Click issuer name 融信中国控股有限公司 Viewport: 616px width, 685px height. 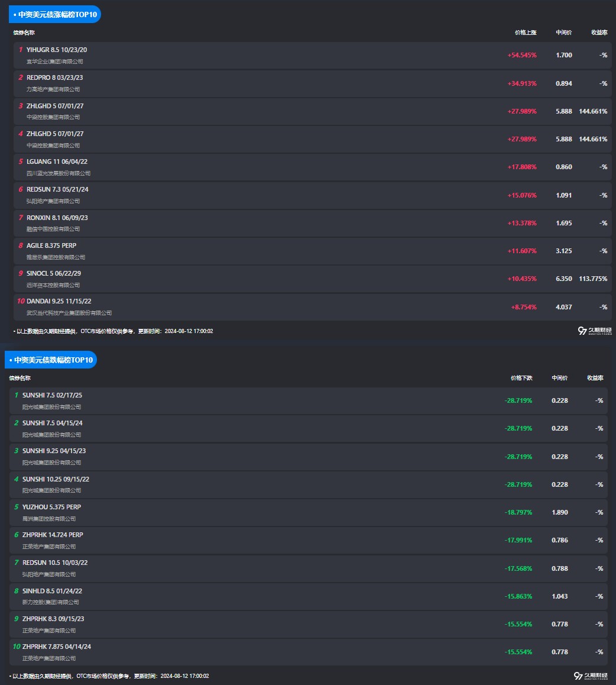pos(53,229)
